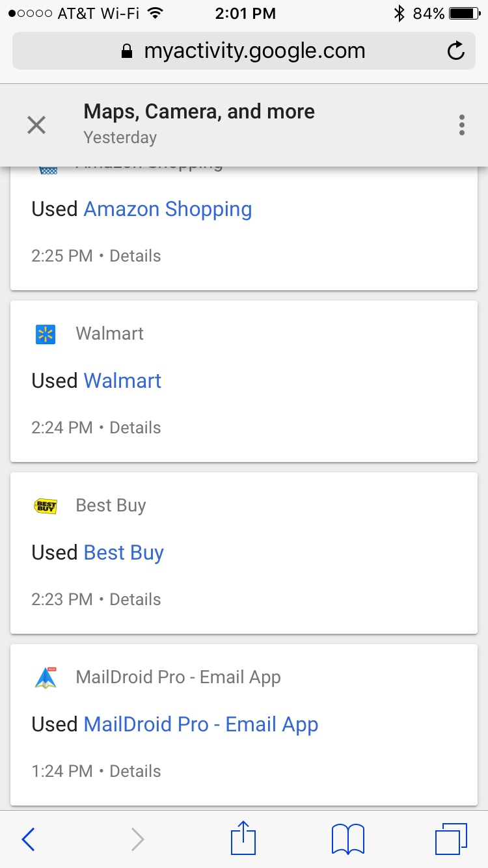This screenshot has height=868, width=488.
Task: Close the Maps, Camera, and more view
Action: point(36,125)
